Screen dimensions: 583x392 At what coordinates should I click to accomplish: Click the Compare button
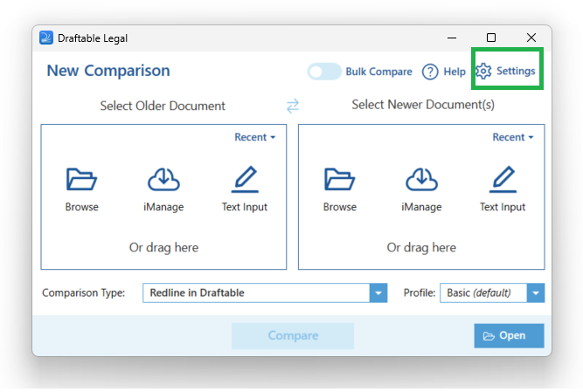[293, 335]
